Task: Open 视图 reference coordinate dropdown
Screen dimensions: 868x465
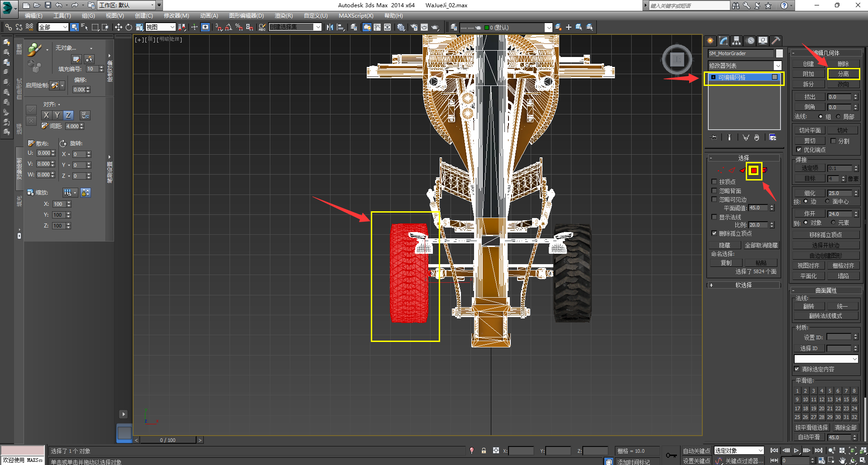Action: click(160, 27)
